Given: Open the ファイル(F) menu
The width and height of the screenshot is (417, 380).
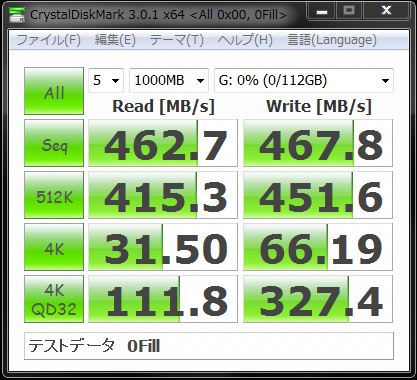Looking at the screenshot, I should pyautogui.click(x=48, y=40).
